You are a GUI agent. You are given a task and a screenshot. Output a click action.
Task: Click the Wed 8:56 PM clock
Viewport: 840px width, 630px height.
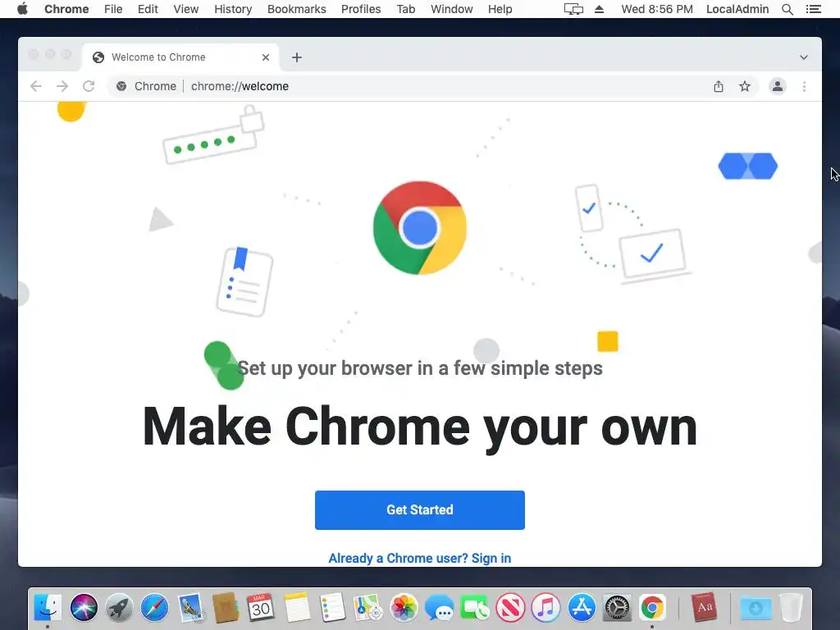point(657,9)
